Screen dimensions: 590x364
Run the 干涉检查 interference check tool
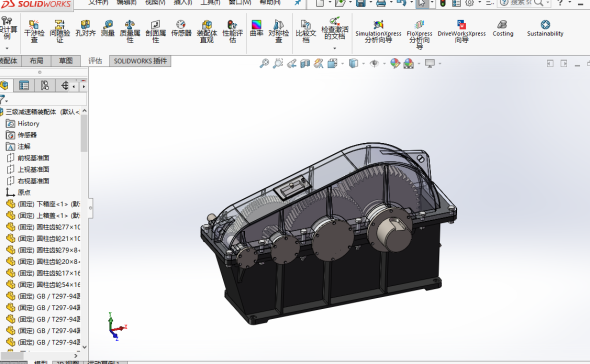pos(34,31)
